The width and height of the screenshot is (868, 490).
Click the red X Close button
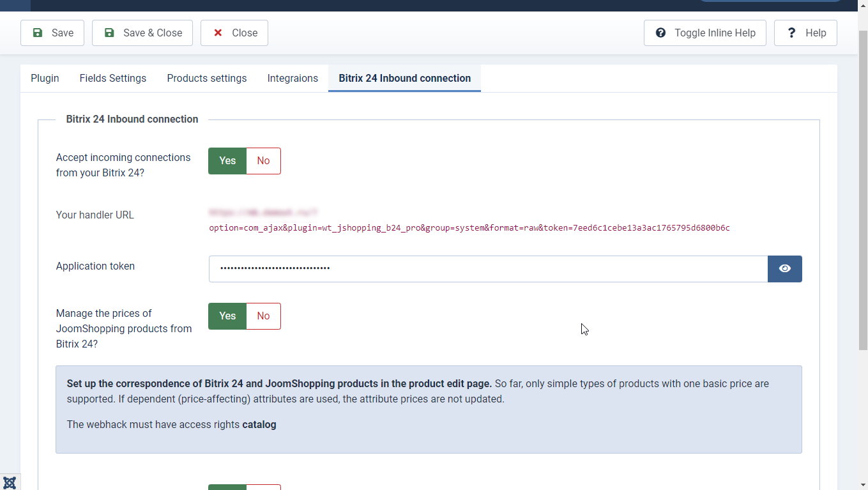coord(234,33)
